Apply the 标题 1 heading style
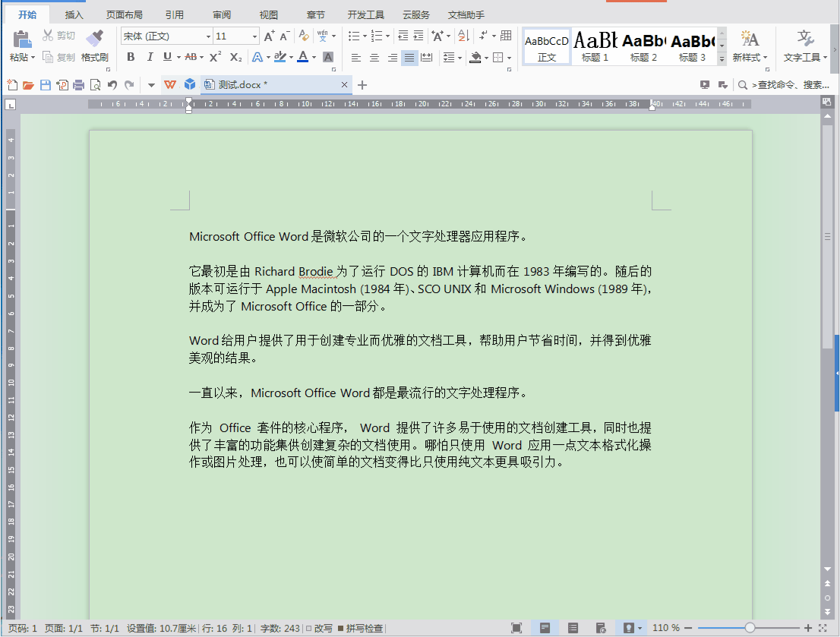Image resolution: width=840 pixels, height=637 pixels. coord(595,48)
